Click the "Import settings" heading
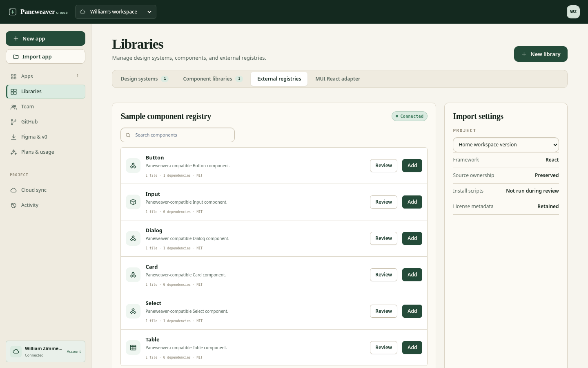 478,117
